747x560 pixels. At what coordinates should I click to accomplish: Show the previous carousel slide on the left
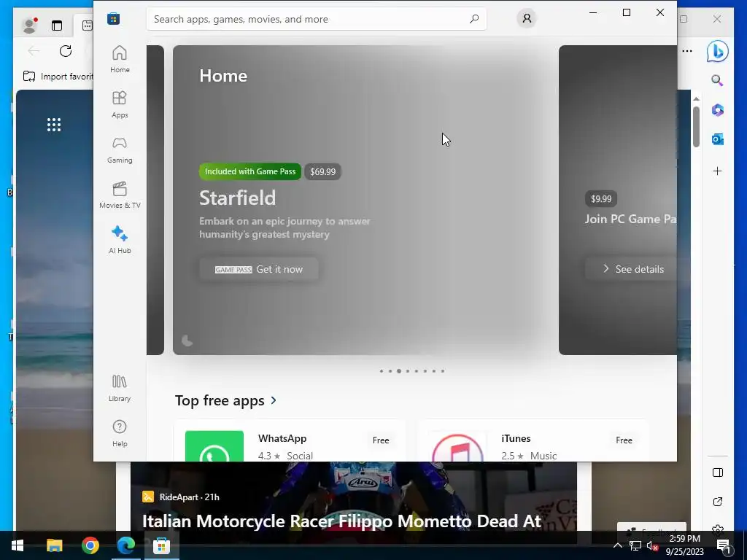155,200
